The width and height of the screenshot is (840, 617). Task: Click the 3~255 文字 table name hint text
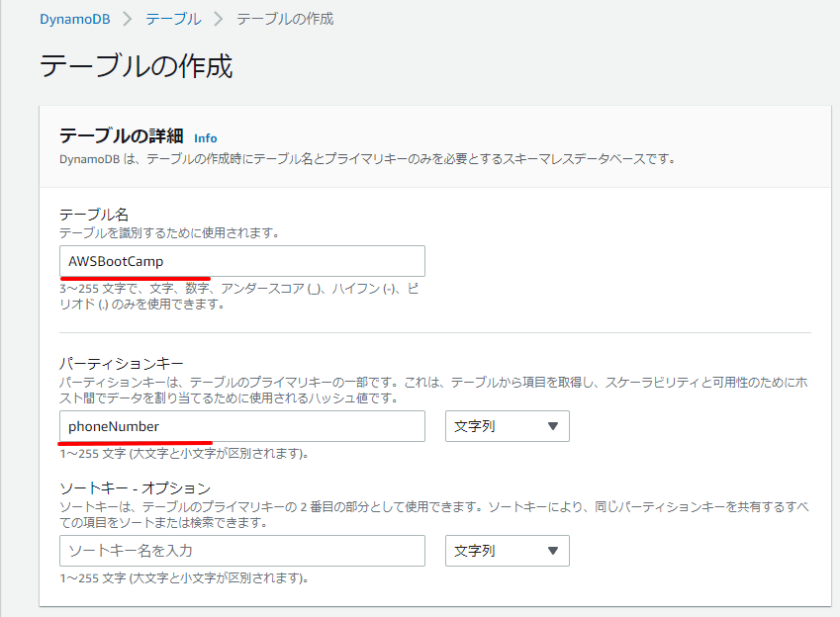[239, 297]
